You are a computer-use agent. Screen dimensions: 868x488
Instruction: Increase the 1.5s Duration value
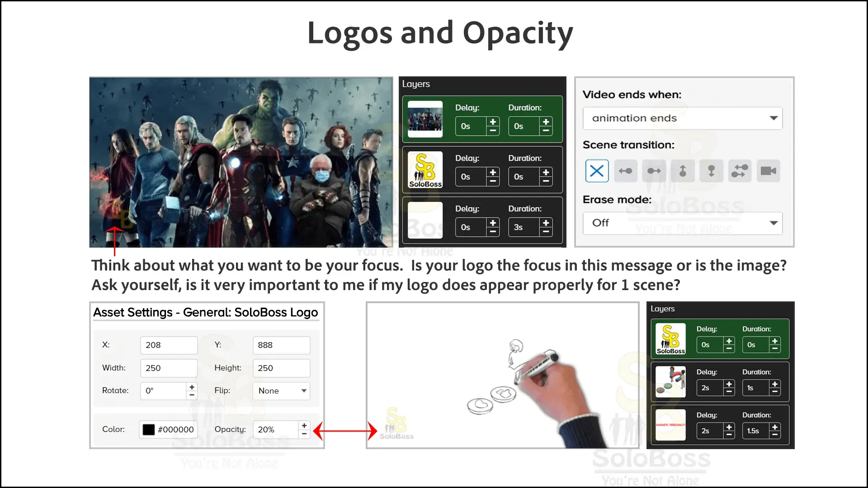click(775, 427)
